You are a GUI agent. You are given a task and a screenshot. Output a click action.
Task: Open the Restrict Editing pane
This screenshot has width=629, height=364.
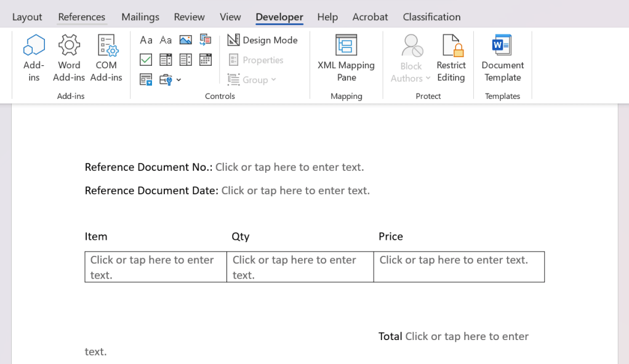[451, 58]
